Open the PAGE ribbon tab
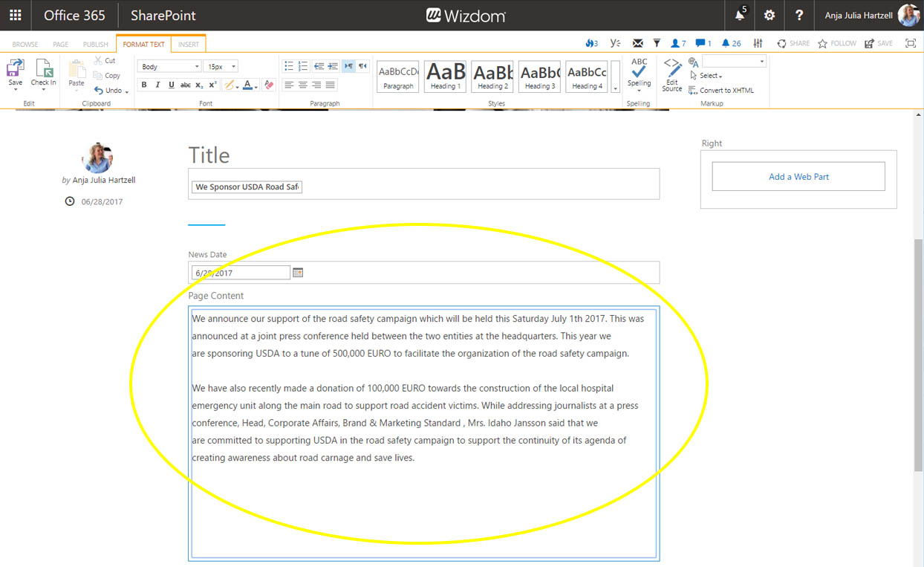This screenshot has height=567, width=924. coord(60,45)
